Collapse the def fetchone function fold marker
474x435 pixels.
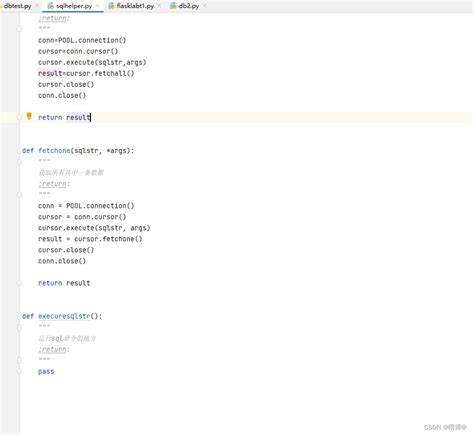tap(19, 151)
